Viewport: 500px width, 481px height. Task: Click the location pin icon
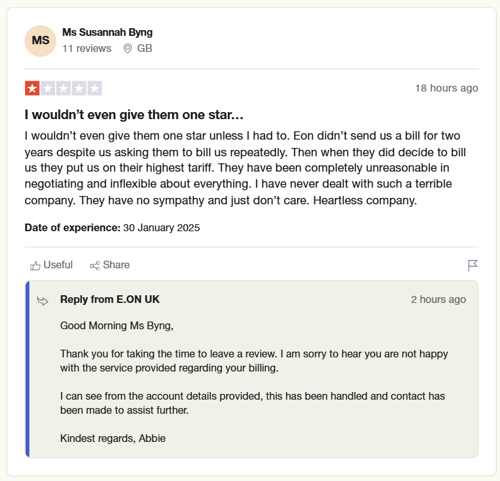(127, 48)
